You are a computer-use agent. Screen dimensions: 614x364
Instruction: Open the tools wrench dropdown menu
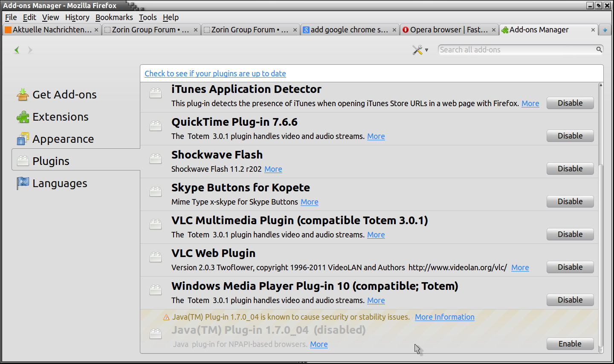420,50
